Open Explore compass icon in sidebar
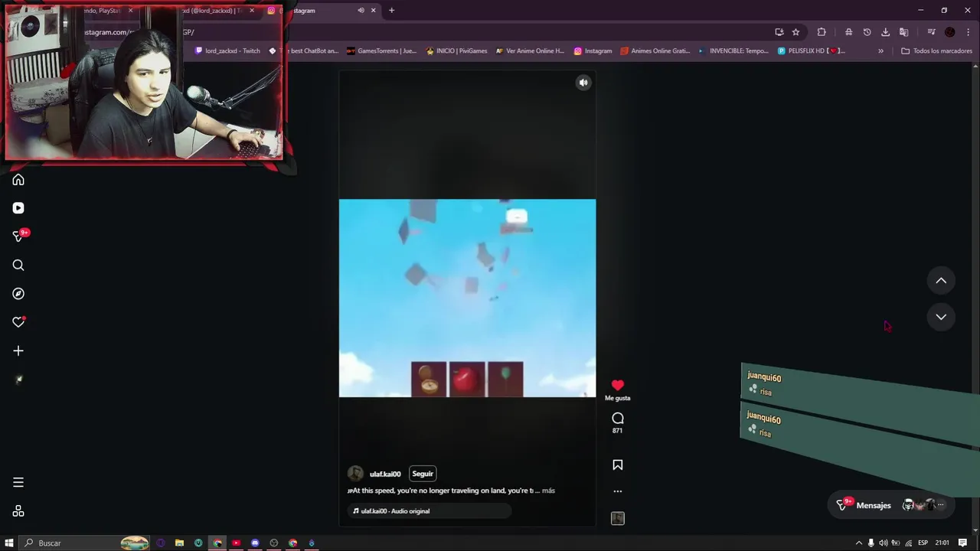980x551 pixels. tap(18, 294)
